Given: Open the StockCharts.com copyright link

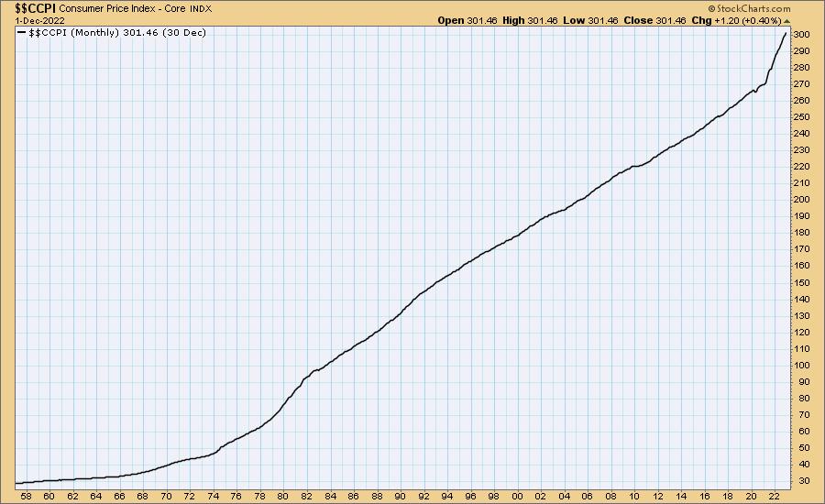Looking at the screenshot, I should pos(749,8).
